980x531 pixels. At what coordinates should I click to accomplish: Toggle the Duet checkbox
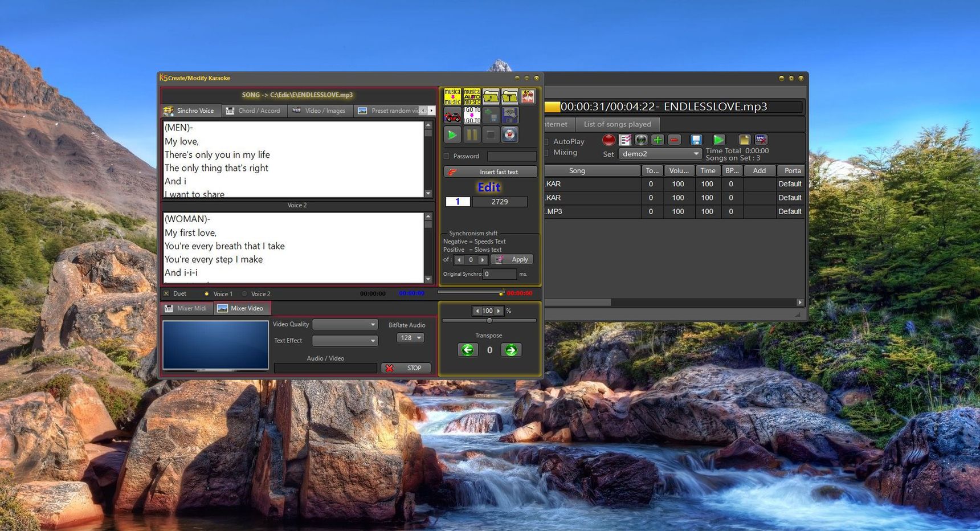click(x=166, y=294)
